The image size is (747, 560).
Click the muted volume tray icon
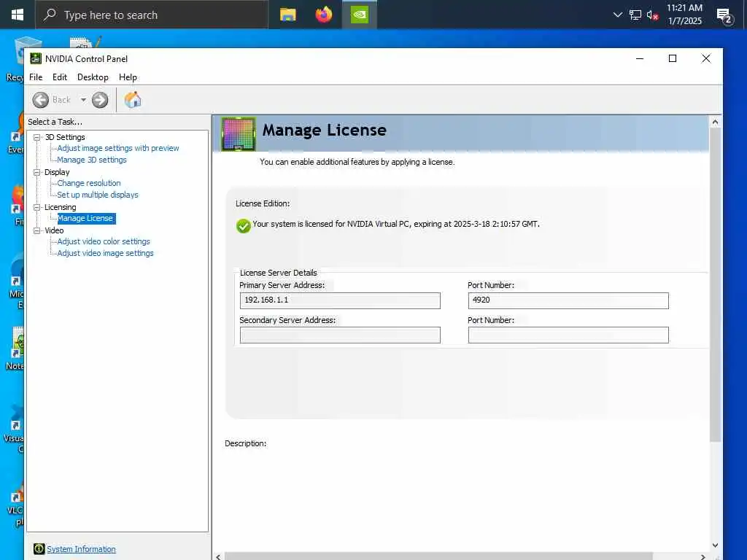[x=652, y=15]
